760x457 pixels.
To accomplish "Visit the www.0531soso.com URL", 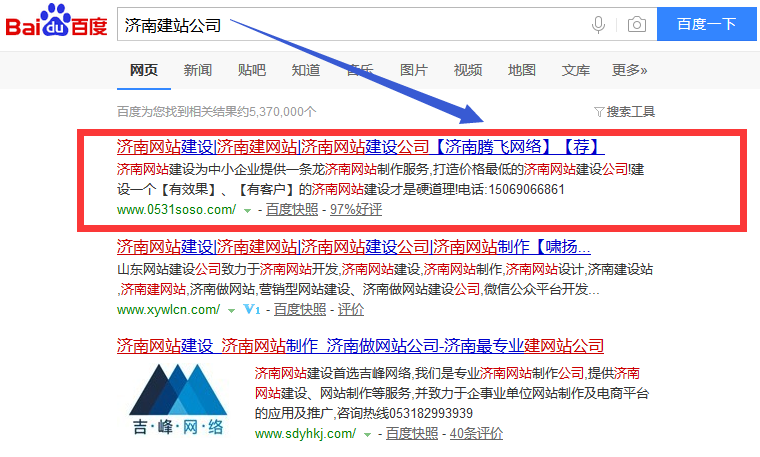I will click(x=176, y=210).
